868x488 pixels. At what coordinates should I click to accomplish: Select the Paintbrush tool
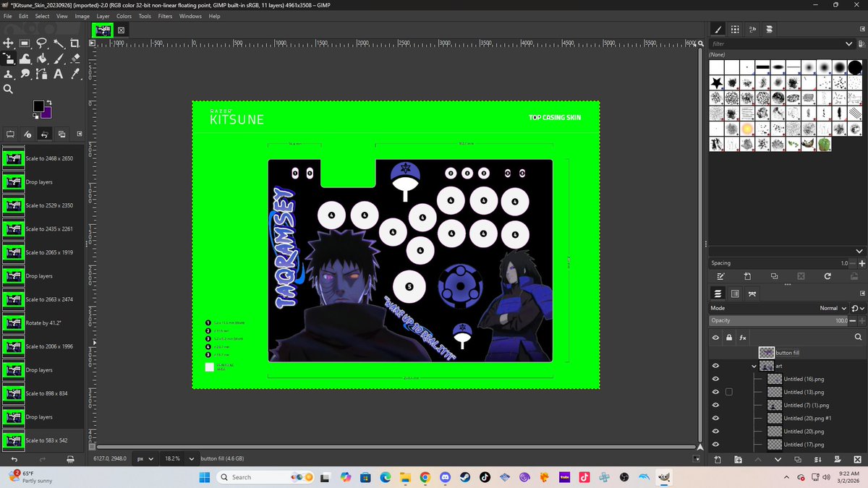coord(58,59)
